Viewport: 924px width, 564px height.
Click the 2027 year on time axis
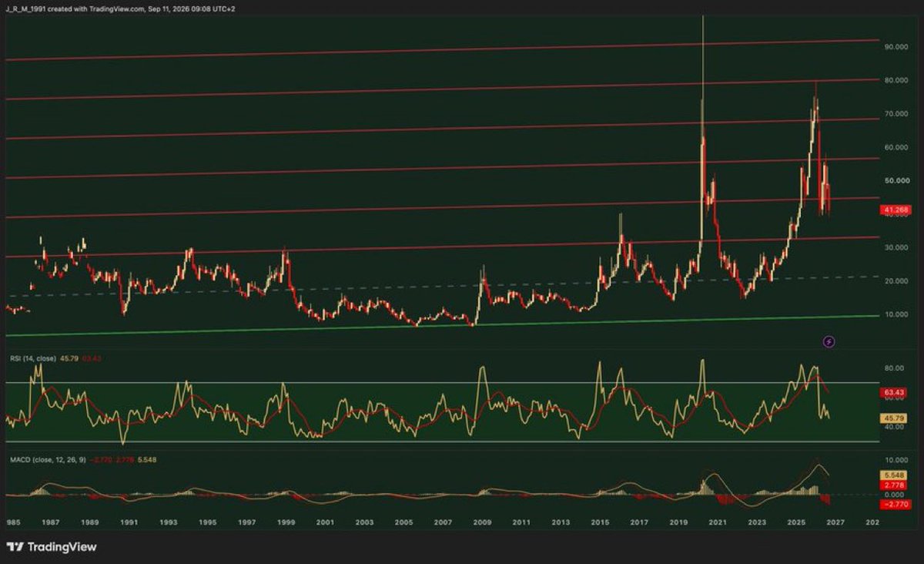pyautogui.click(x=835, y=522)
